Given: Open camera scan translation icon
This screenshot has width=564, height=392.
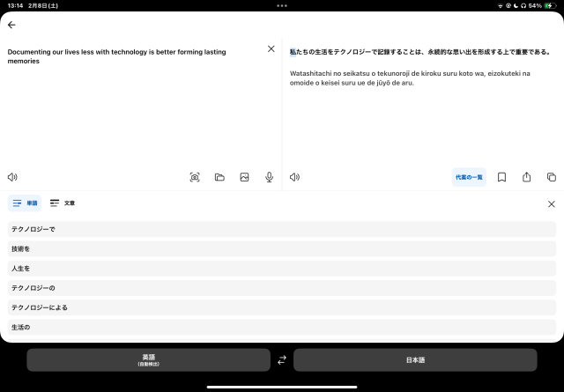Looking at the screenshot, I should coord(195,177).
